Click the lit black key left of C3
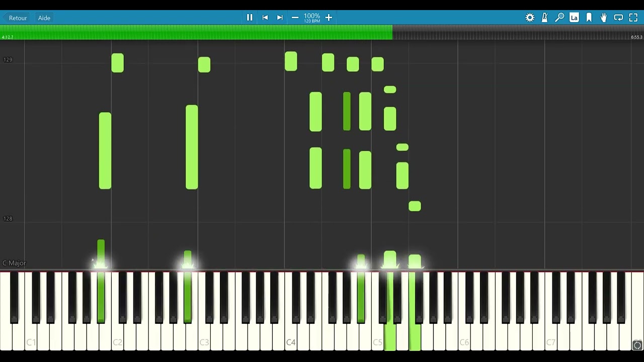Image resolution: width=644 pixels, height=362 pixels. [x=188, y=297]
